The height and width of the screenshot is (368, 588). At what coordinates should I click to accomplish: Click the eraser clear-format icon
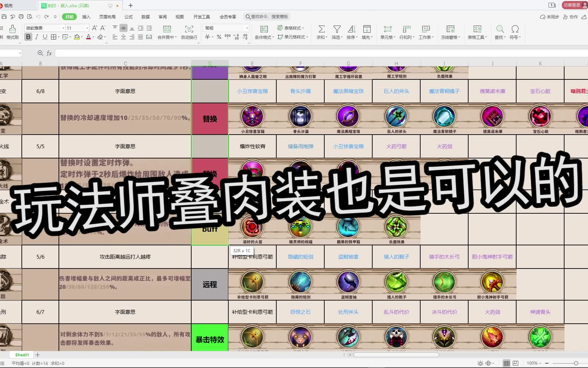(100, 37)
